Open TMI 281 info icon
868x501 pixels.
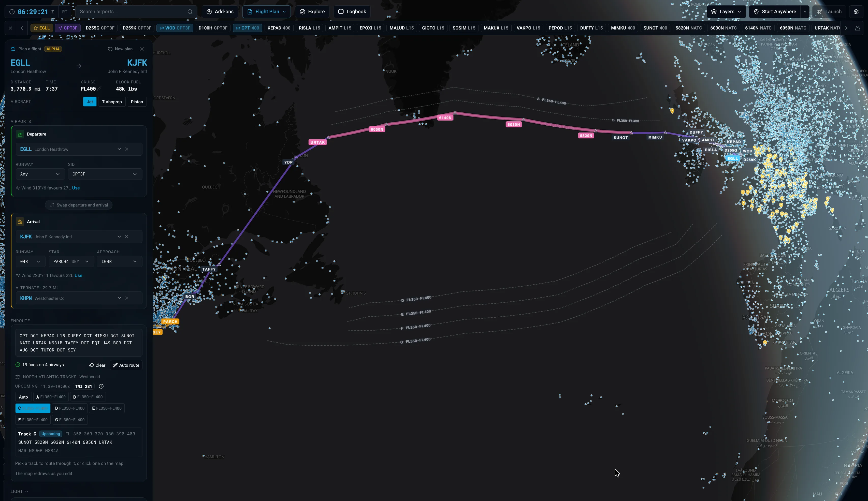(101, 386)
